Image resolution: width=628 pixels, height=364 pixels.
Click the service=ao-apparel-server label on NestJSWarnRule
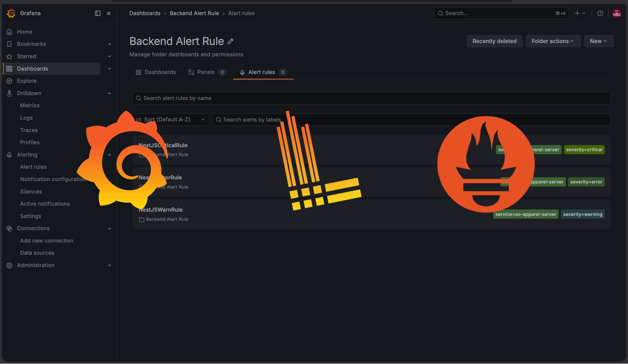tap(526, 214)
